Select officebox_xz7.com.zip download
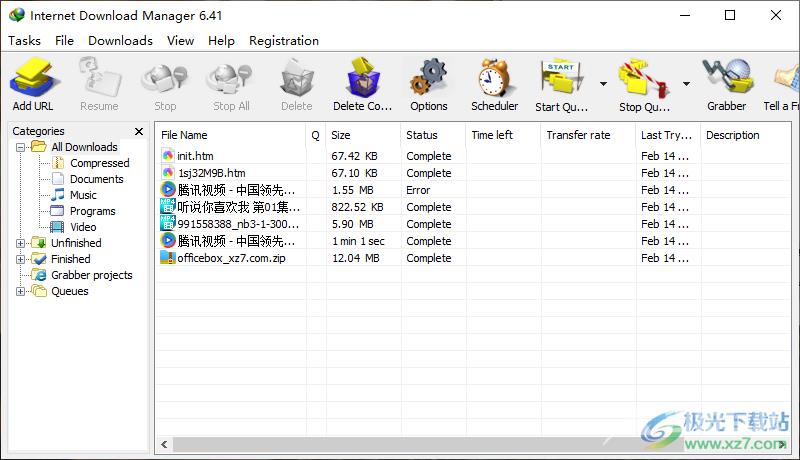This screenshot has width=800, height=460. point(472,258)
